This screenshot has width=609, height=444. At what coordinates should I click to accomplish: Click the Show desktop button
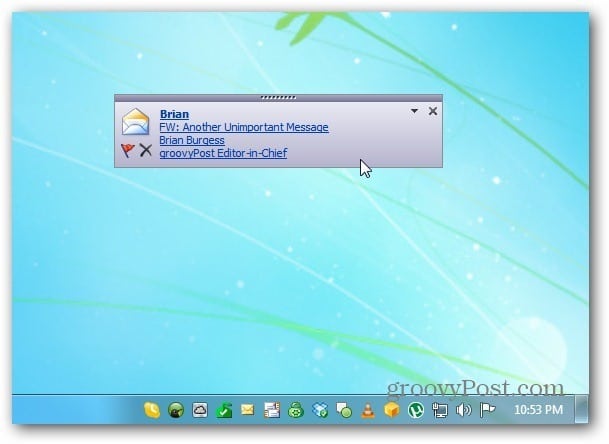(x=581, y=409)
